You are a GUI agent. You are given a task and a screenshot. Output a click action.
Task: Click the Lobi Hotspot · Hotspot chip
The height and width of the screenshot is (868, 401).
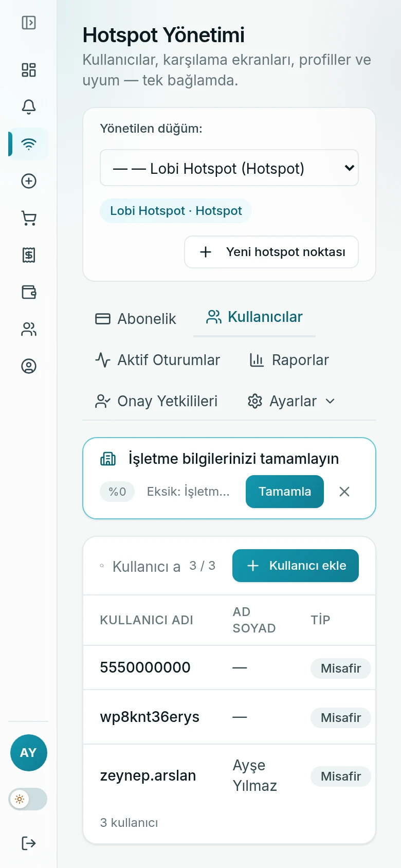pyautogui.click(x=176, y=211)
